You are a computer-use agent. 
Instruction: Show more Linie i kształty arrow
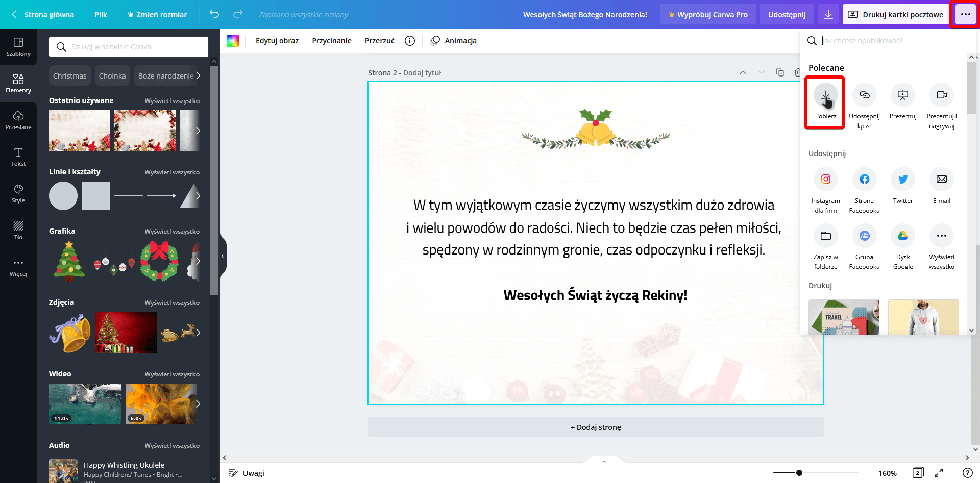coord(198,196)
